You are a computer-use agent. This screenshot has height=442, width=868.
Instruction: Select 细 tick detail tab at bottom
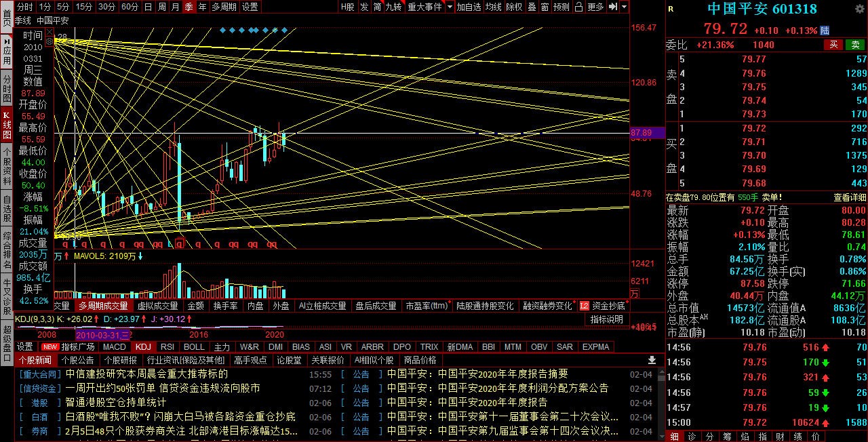[x=675, y=437]
